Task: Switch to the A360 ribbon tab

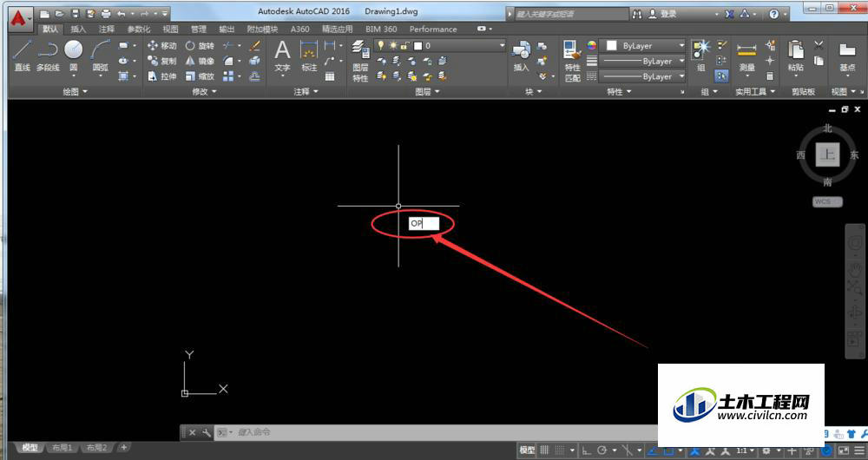Action: pos(300,30)
